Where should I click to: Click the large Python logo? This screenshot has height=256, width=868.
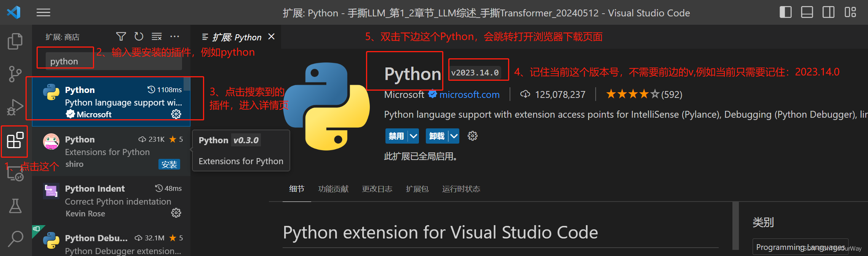click(327, 106)
